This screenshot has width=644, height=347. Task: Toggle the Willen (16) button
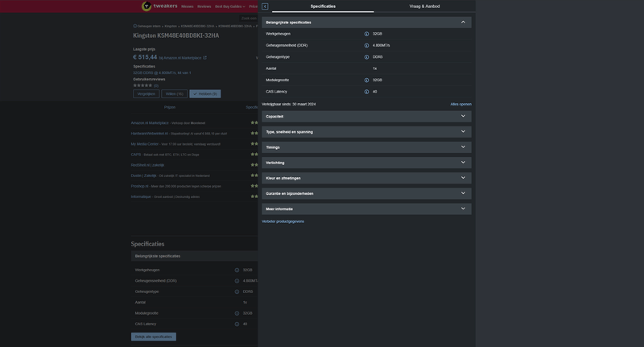pyautogui.click(x=175, y=94)
